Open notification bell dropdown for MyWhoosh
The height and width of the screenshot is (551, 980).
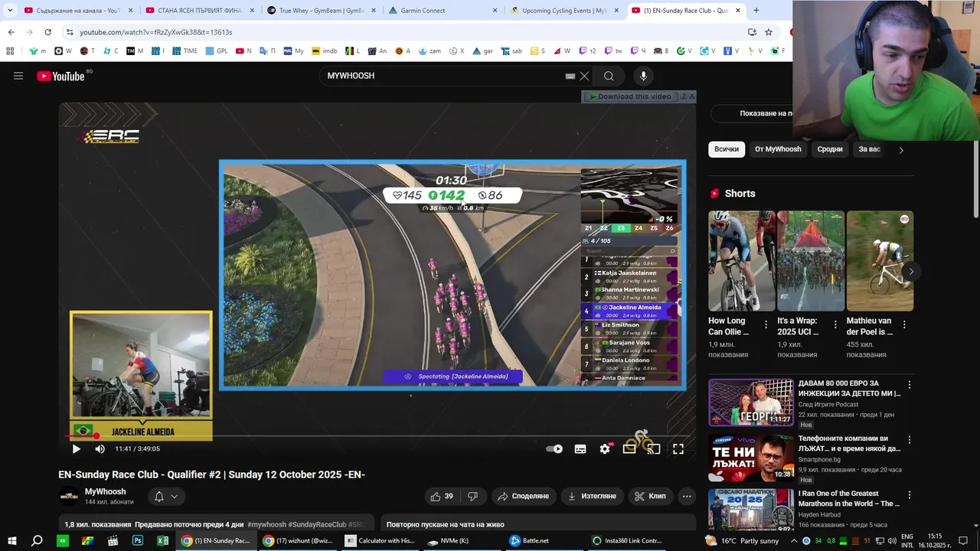(166, 497)
